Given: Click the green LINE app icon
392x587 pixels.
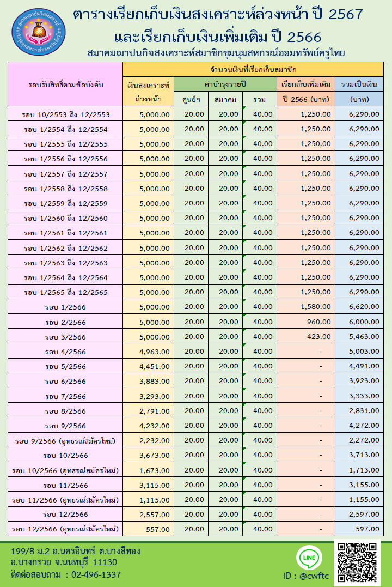Looking at the screenshot, I should coord(309,558).
